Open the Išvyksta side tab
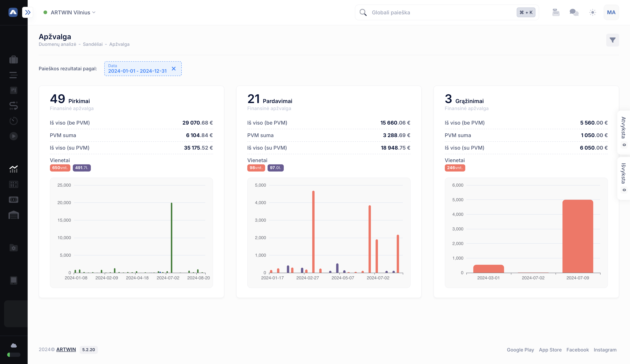 (x=623, y=178)
